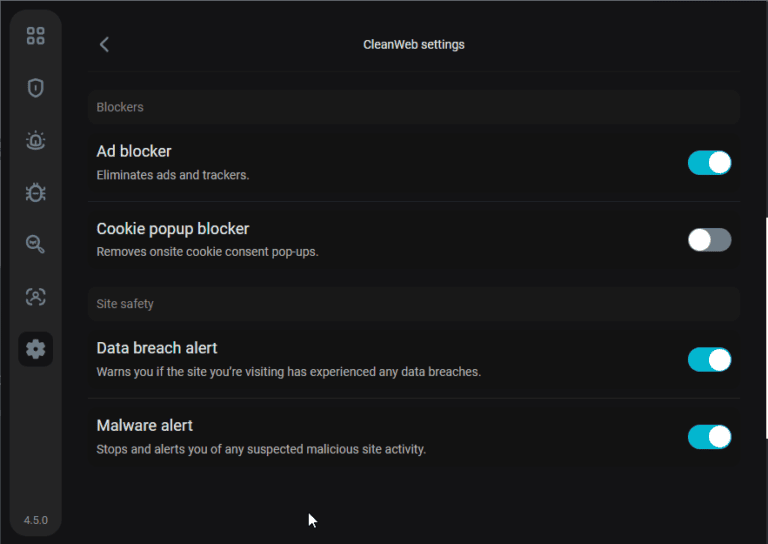Click the settings gear in sidebar
The width and height of the screenshot is (768, 544).
[x=36, y=348]
